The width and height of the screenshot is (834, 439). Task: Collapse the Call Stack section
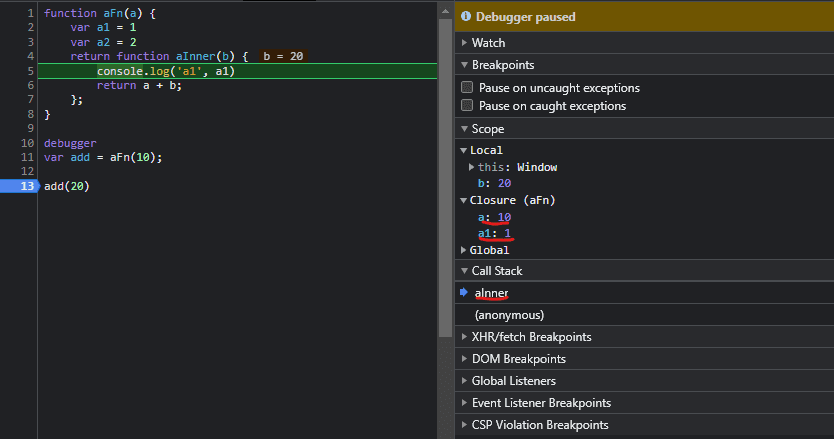496,271
